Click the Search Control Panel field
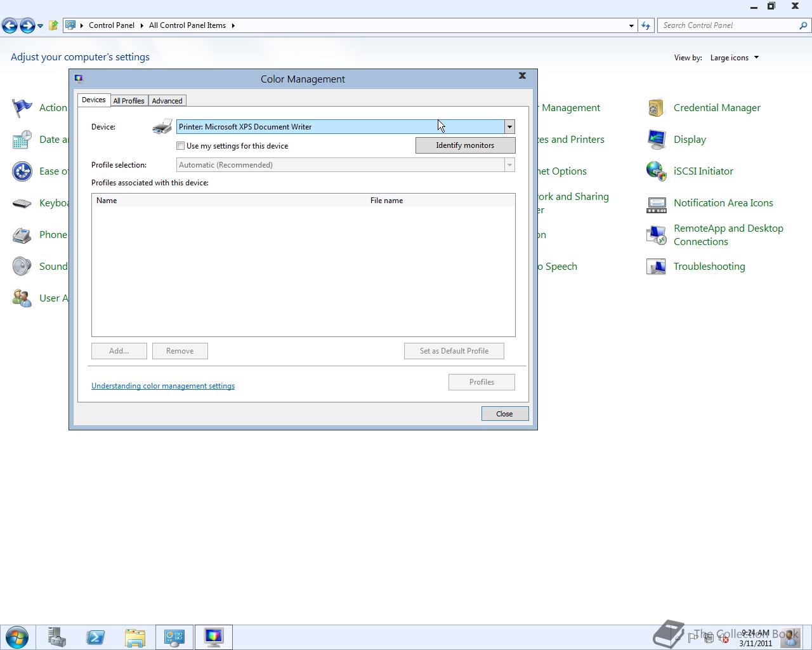The width and height of the screenshot is (812, 650). [728, 25]
